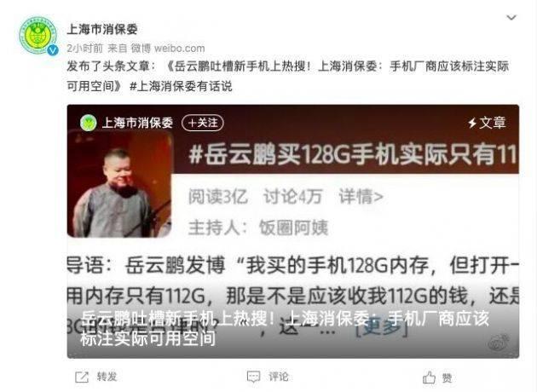Toggle the 赞 thumbs-up like icon
This screenshot has height=392, width=537.
click(x=429, y=378)
